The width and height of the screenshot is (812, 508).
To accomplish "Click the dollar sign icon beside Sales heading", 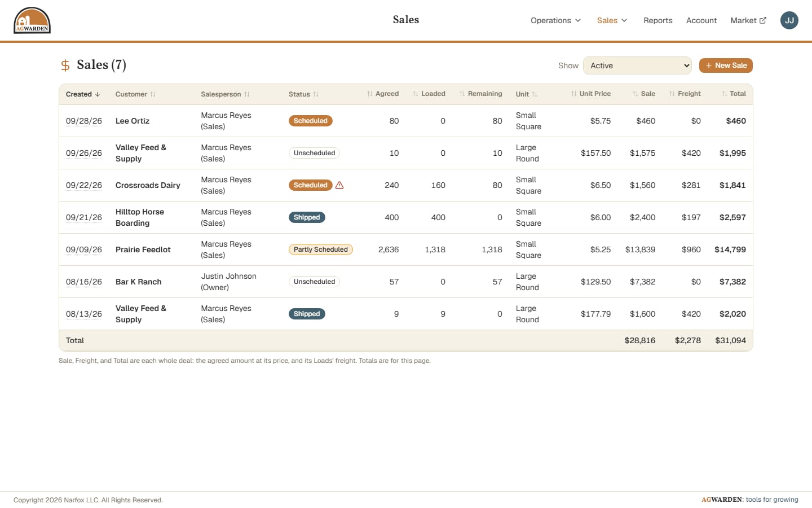I will click(x=65, y=65).
